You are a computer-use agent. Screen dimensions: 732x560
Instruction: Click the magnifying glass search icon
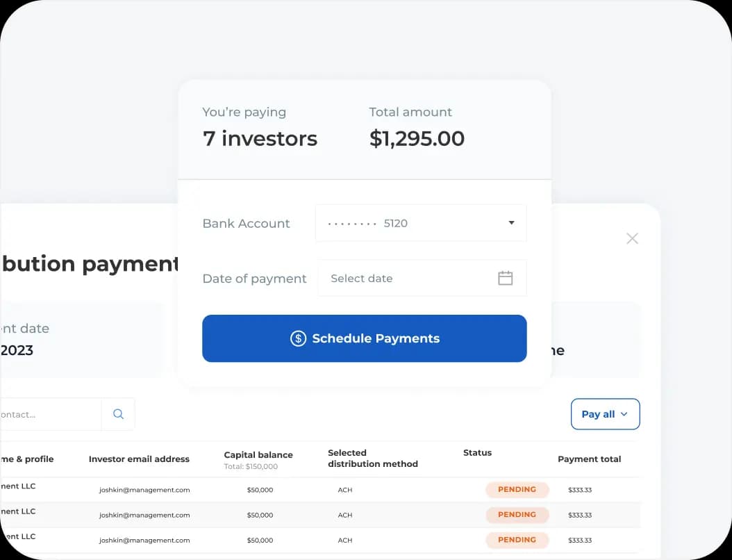coord(118,414)
